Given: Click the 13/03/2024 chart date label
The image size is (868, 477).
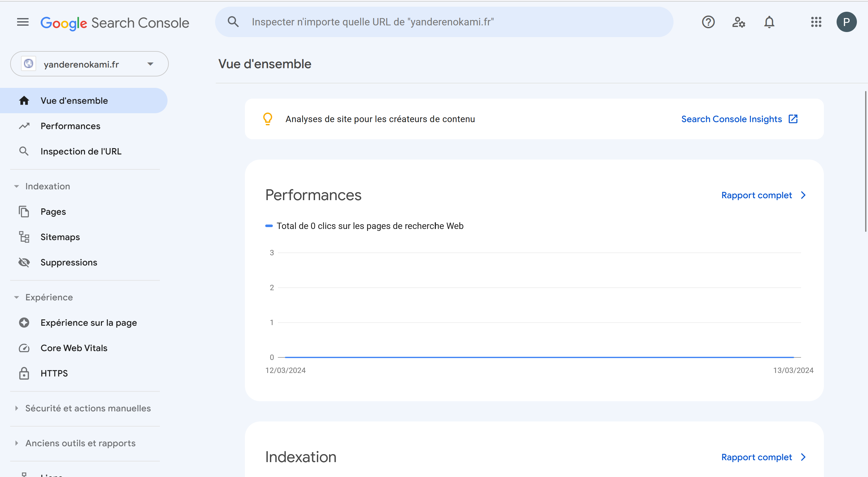Looking at the screenshot, I should tap(793, 370).
